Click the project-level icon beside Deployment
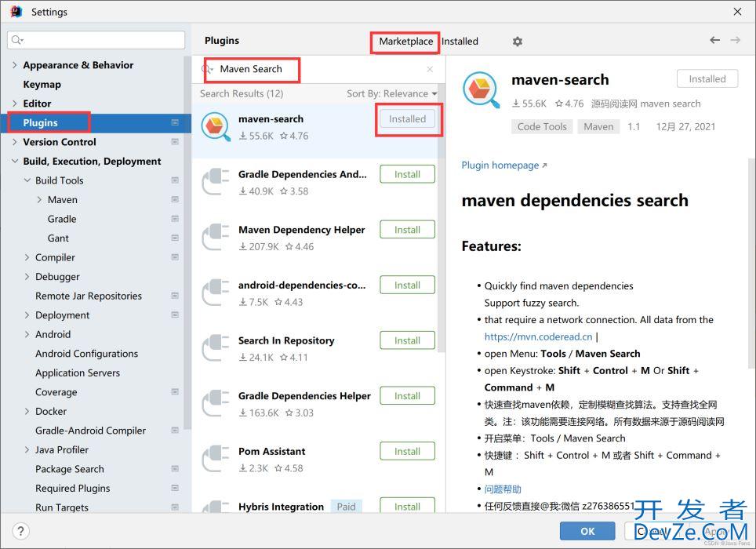Image resolution: width=756 pixels, height=549 pixels. pyautogui.click(x=175, y=314)
